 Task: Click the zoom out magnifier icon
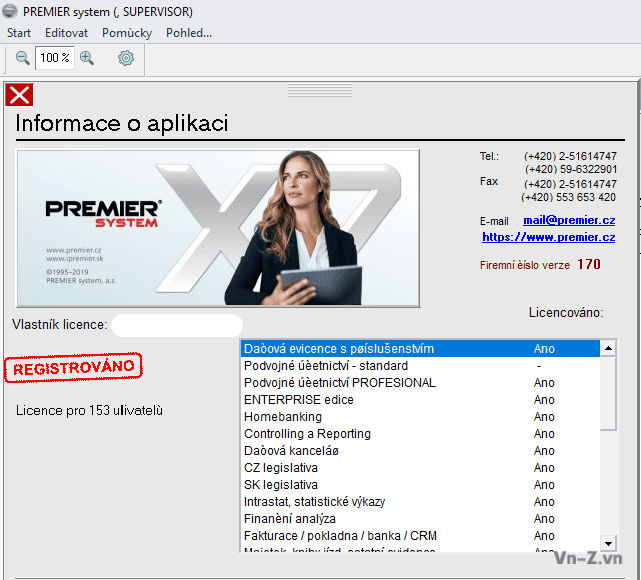pyautogui.click(x=22, y=58)
